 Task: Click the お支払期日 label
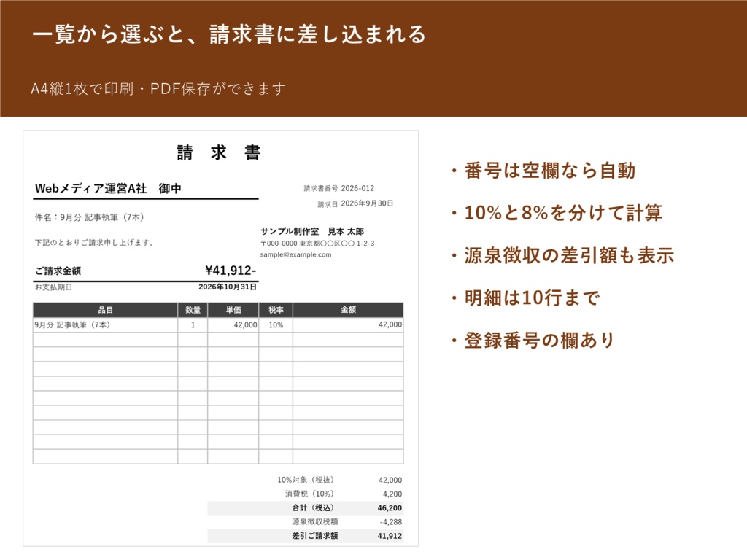click(x=53, y=287)
